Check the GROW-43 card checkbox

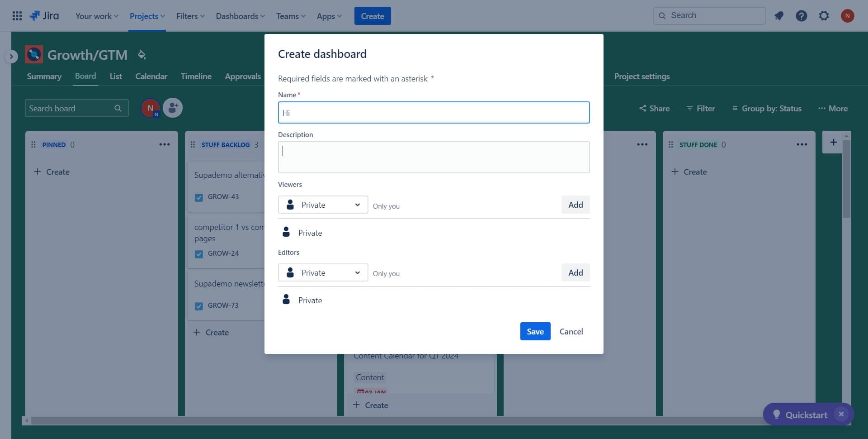coord(199,197)
